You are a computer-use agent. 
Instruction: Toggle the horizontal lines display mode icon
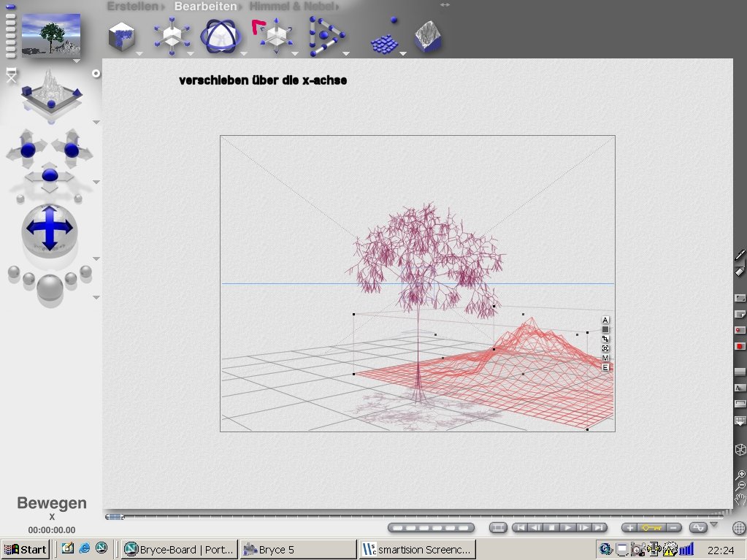tap(740, 372)
